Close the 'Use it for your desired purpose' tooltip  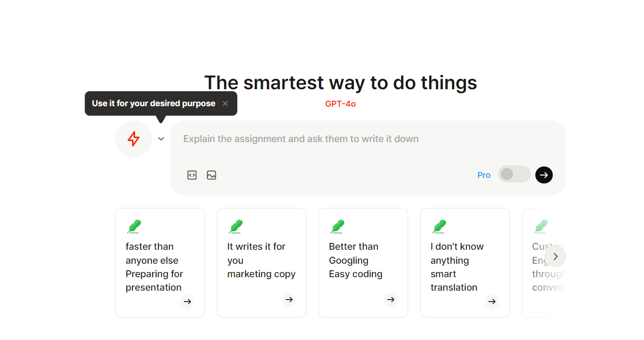click(x=225, y=104)
